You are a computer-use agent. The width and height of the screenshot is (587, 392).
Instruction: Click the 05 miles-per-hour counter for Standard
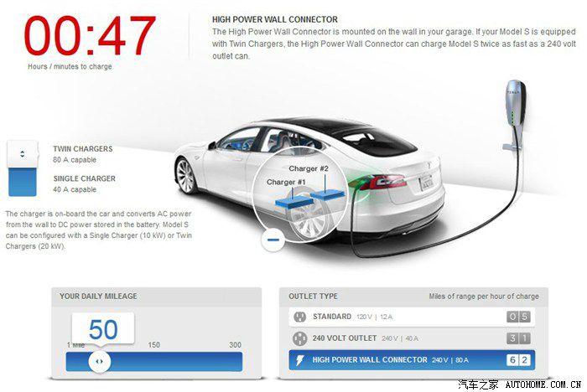[518, 317]
